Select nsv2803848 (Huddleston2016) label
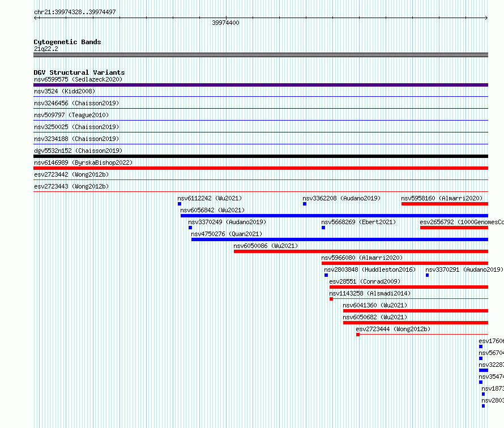 (x=370, y=269)
